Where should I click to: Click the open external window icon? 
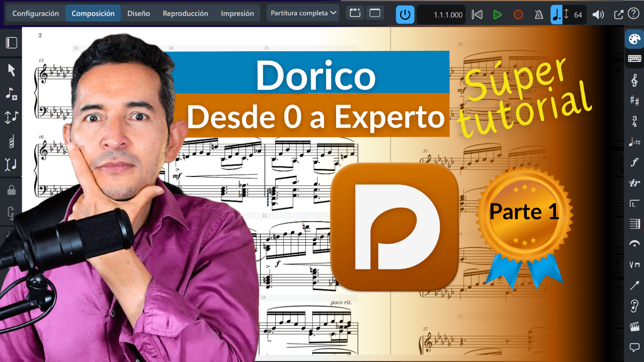click(x=619, y=15)
